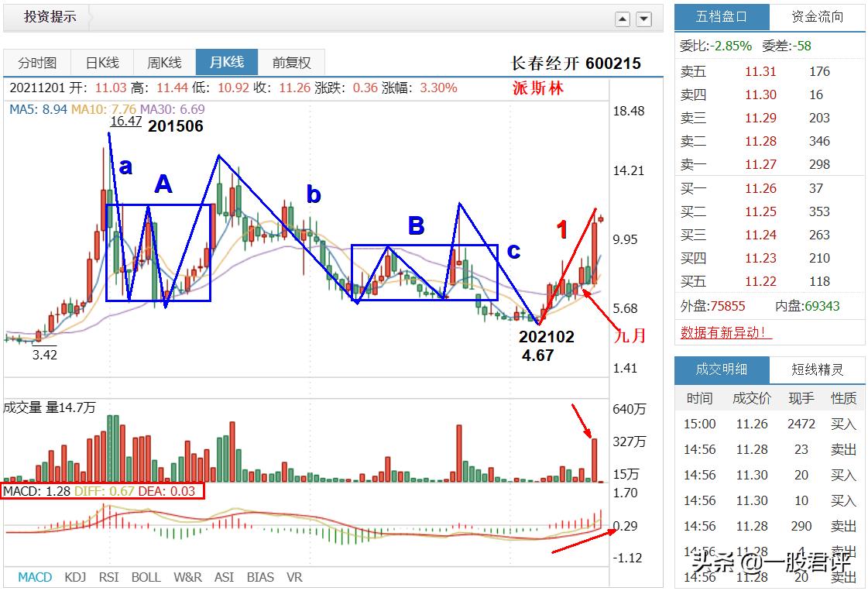This screenshot has width=868, height=591.
Task: Click the down arrow beside 投资提示
Action: (x=643, y=18)
